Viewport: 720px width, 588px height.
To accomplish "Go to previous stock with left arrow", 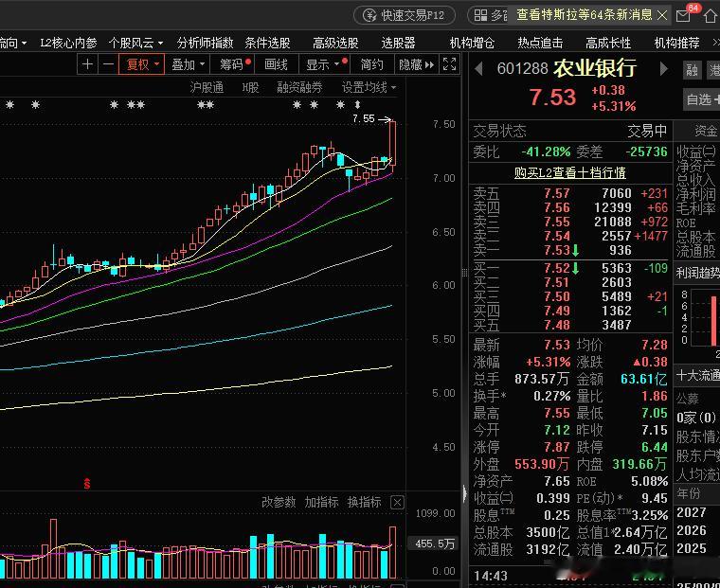I will pyautogui.click(x=478, y=69).
